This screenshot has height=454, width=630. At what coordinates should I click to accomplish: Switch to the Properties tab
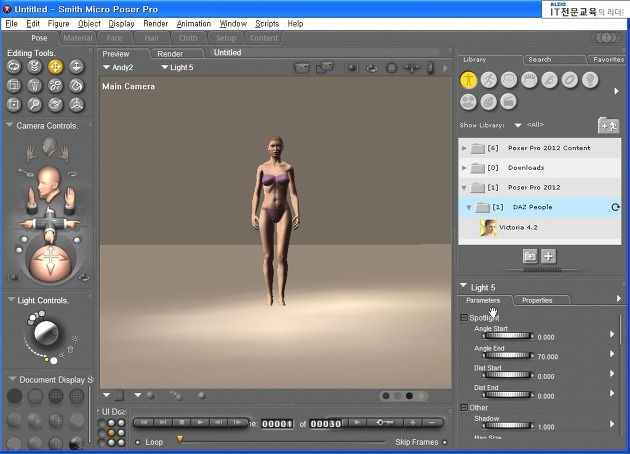[x=537, y=300]
